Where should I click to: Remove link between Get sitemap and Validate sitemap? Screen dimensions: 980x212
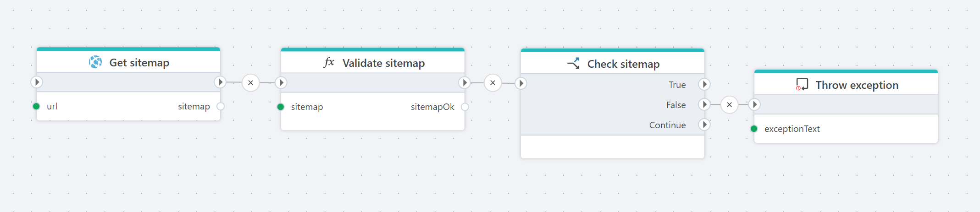click(250, 83)
